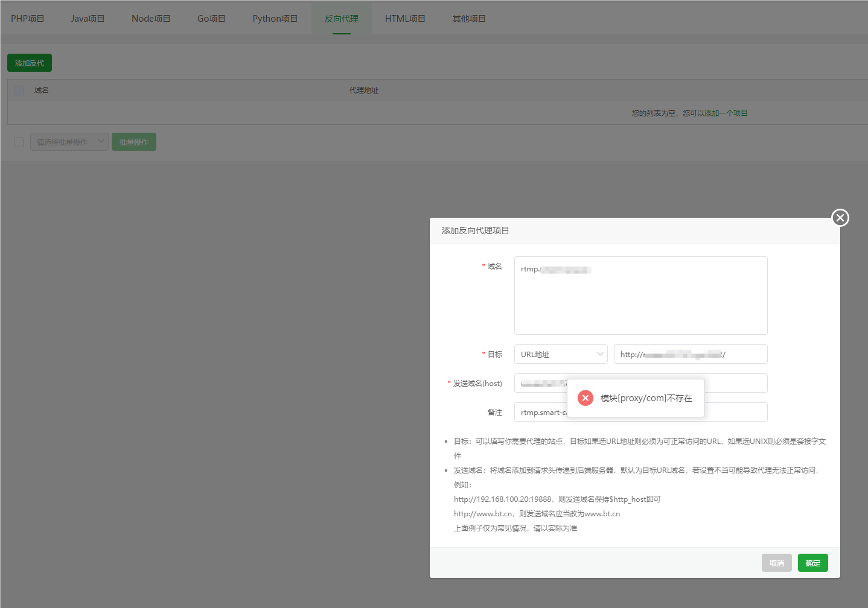Image resolution: width=868 pixels, height=608 pixels.
Task: Click the 模块[proxy/com]不存在 error message
Action: (x=646, y=398)
